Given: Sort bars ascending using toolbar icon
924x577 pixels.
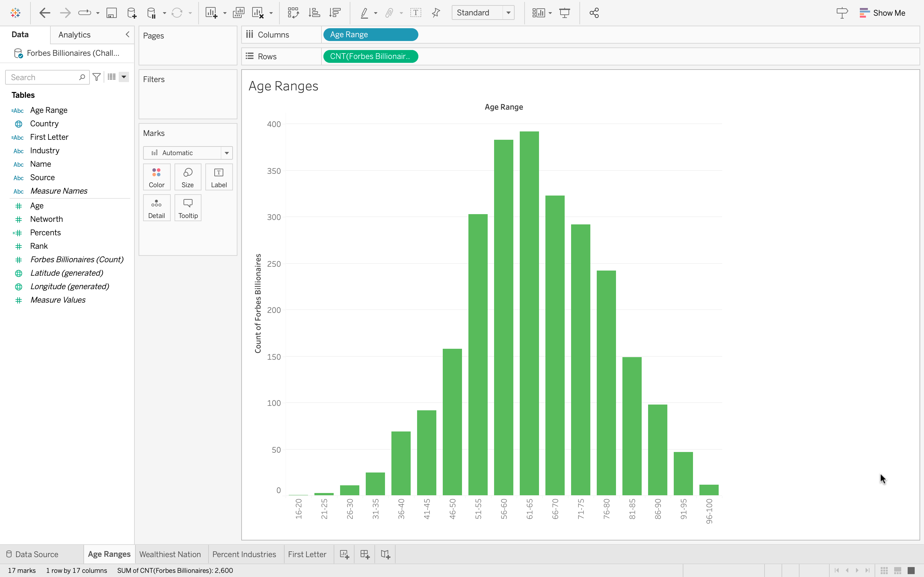Looking at the screenshot, I should click(x=314, y=13).
